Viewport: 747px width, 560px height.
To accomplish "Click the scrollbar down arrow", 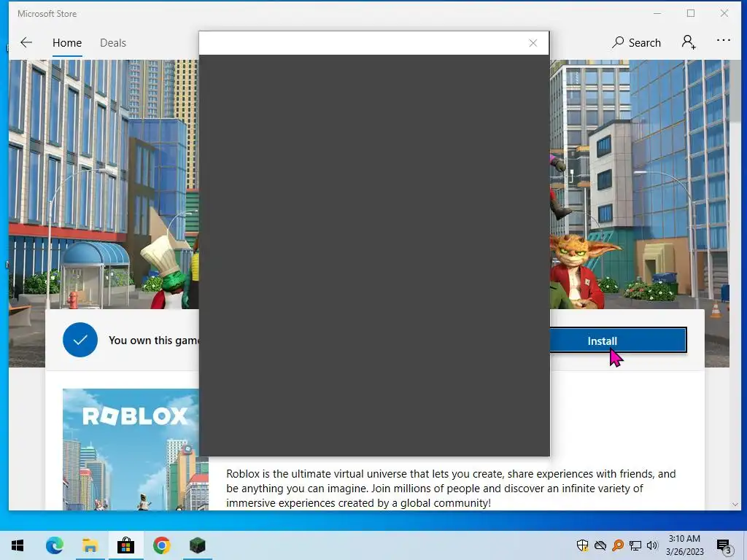I will (735, 505).
